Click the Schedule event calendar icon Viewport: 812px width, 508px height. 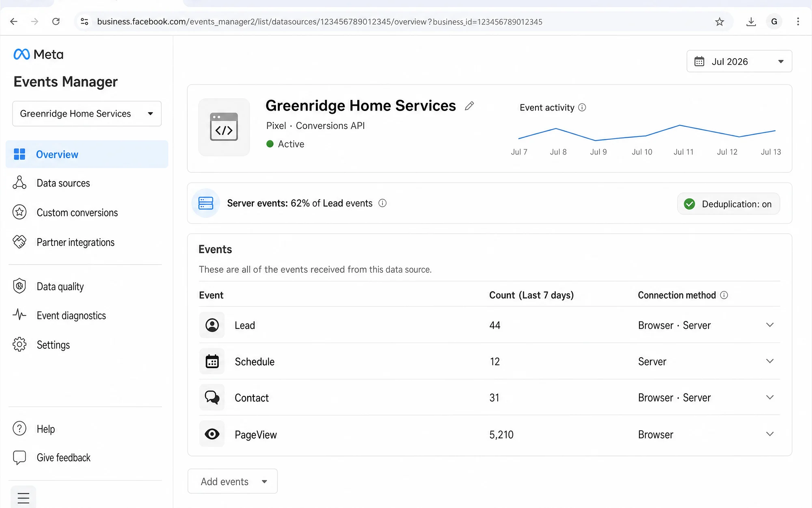(212, 361)
